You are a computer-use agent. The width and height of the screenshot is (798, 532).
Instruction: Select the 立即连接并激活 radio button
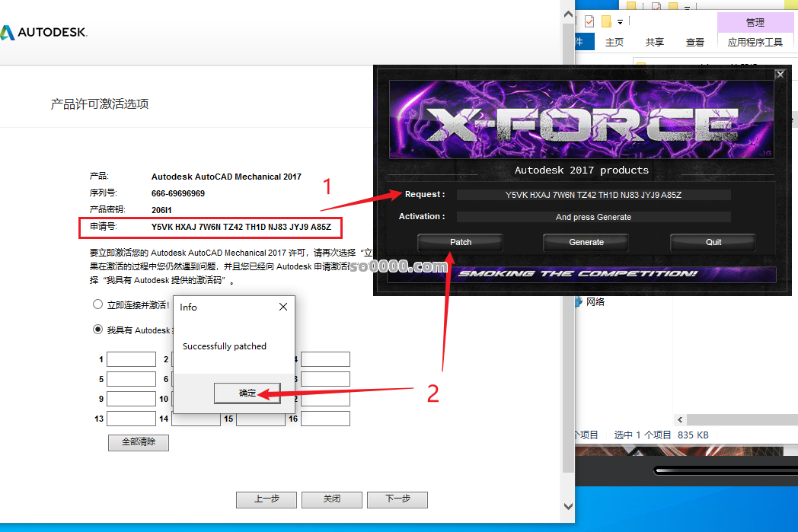click(97, 304)
